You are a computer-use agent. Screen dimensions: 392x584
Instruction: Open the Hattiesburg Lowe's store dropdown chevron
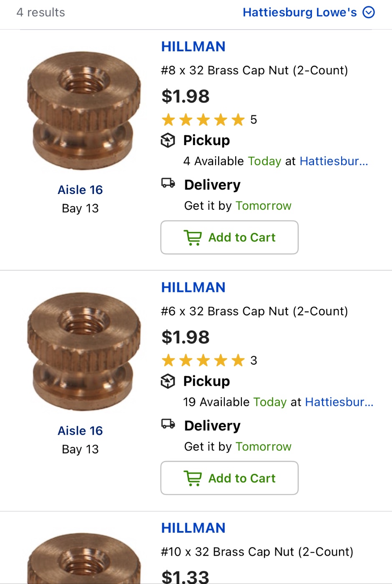click(369, 13)
